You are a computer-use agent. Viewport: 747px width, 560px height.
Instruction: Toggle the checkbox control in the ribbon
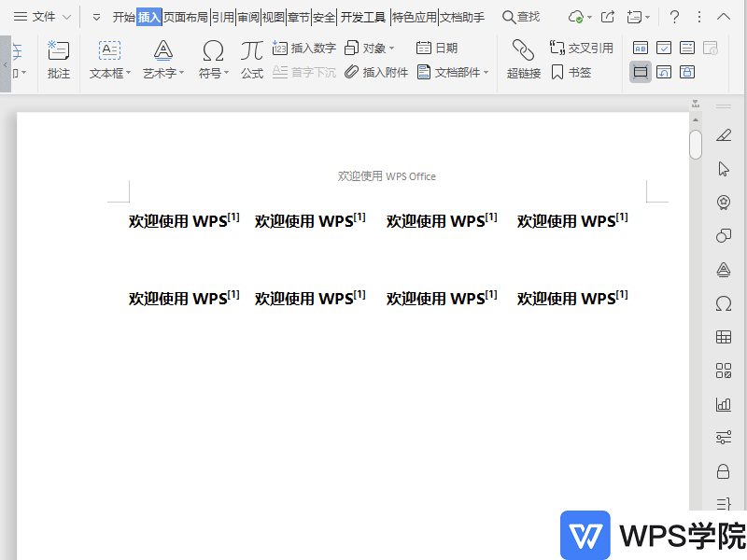665,48
